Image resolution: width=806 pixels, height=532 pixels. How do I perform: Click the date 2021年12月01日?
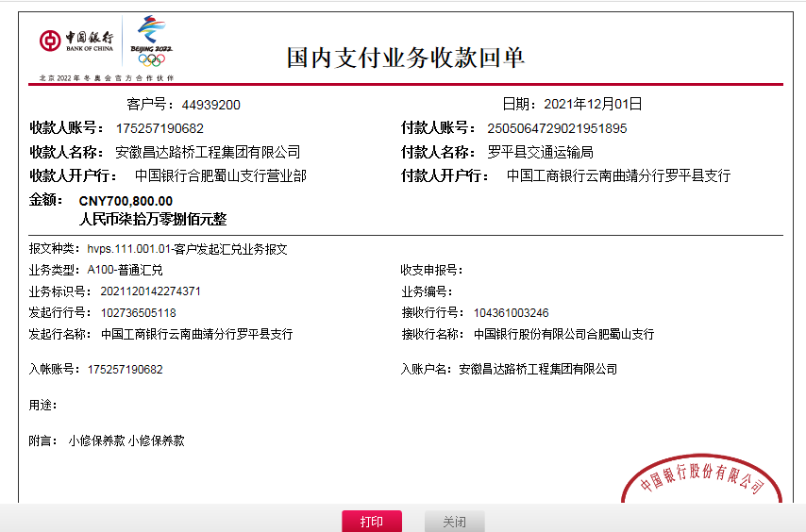[x=593, y=105]
